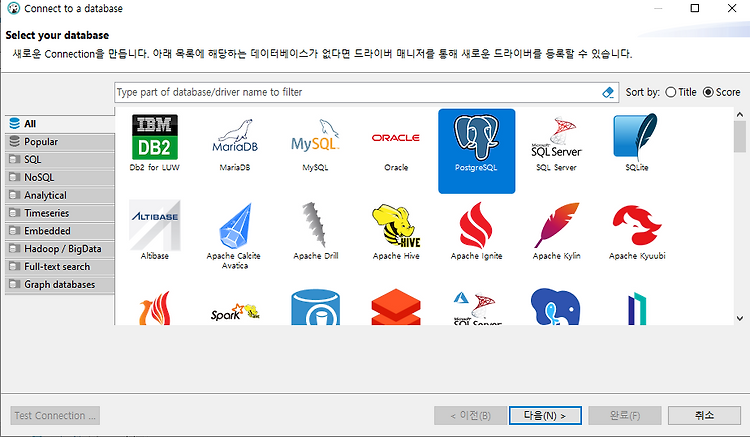Image resolution: width=750 pixels, height=437 pixels.
Task: Click the 다음(N) > next button
Action: 545,415
